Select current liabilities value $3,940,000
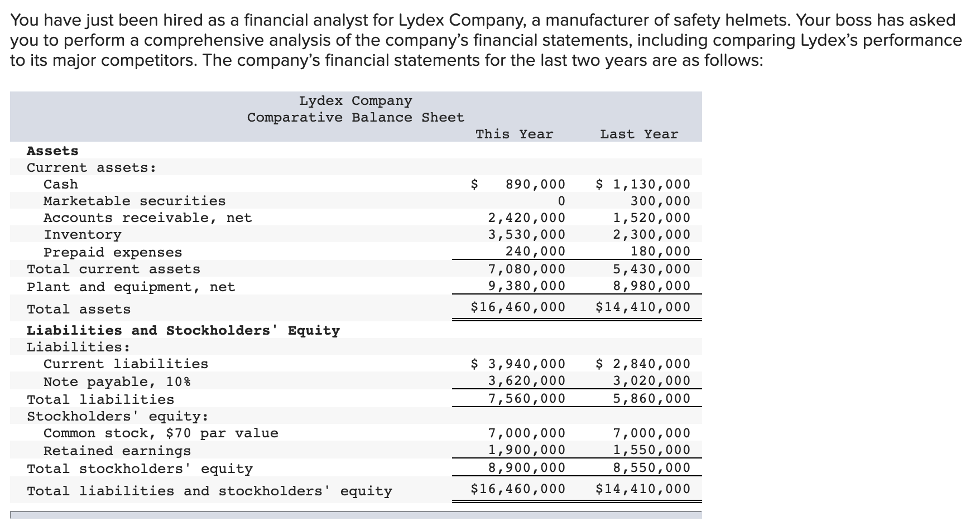Screen dimensions: 980x531 click(518, 364)
